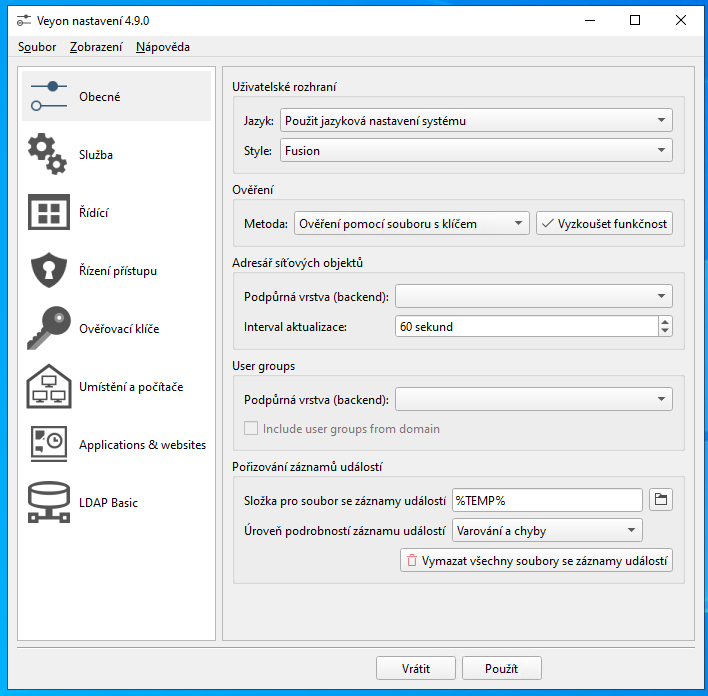The width and height of the screenshot is (708, 696).
Task: Click the %TEMP% log folder input field
Action: [546, 500]
